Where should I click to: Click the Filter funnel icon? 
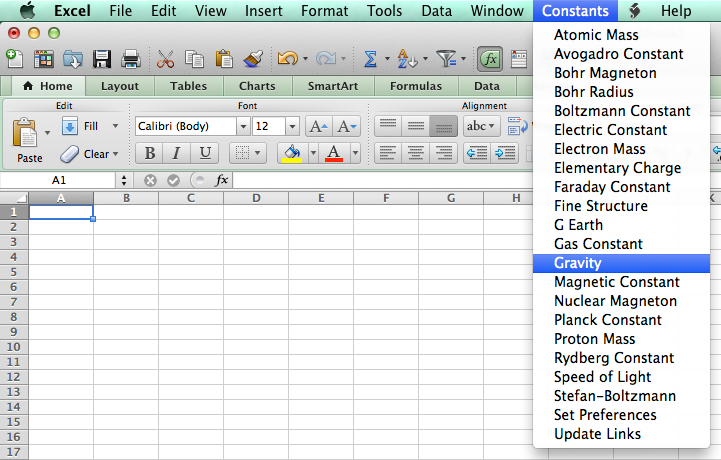click(x=446, y=59)
